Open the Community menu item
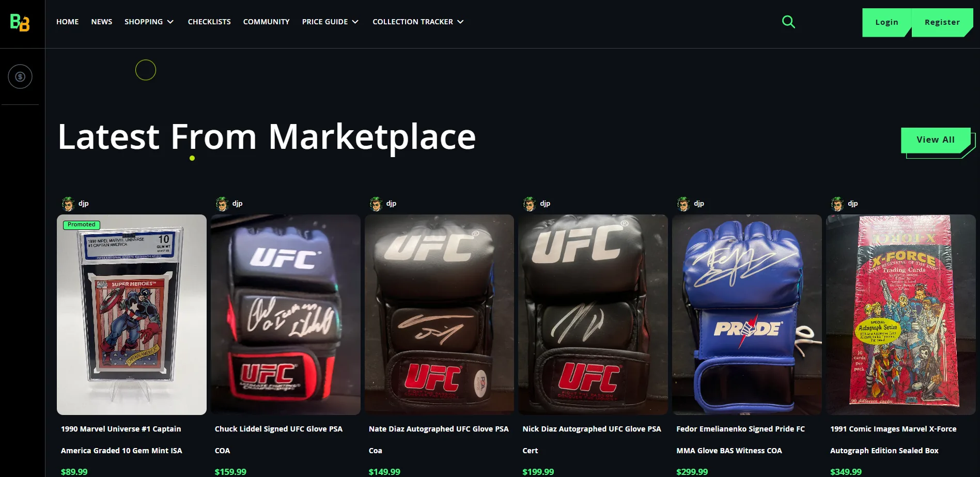 266,22
